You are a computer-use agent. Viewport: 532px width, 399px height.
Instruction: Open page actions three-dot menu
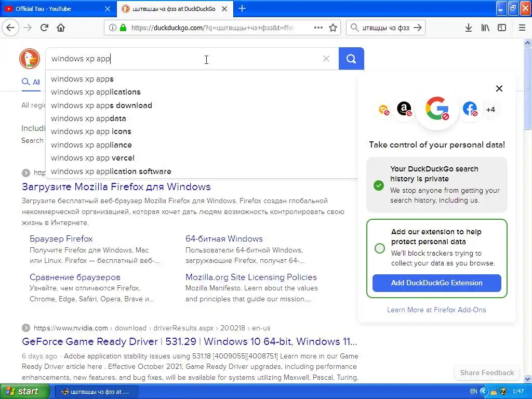tap(318, 28)
